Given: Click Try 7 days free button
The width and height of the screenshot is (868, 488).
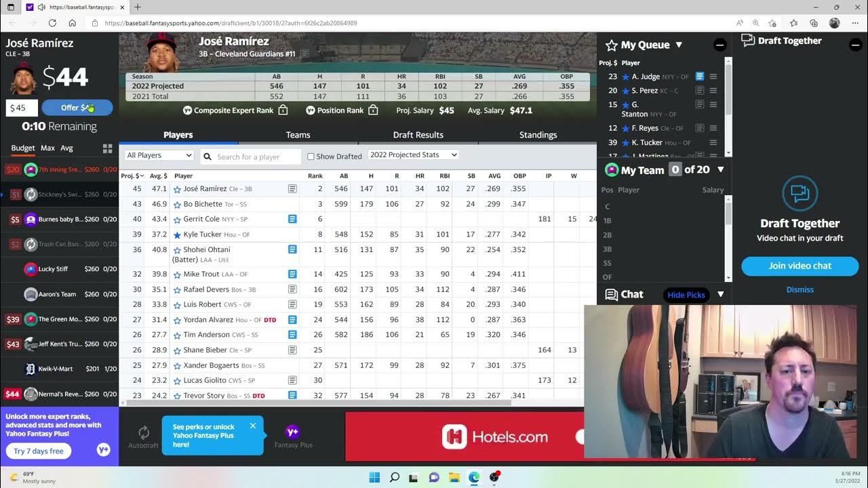Looking at the screenshot, I should 39,451.
